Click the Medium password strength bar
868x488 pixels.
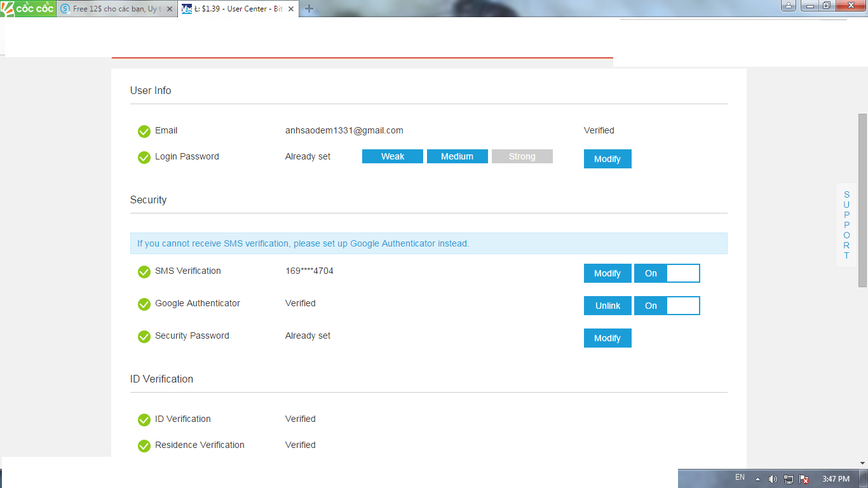point(458,156)
